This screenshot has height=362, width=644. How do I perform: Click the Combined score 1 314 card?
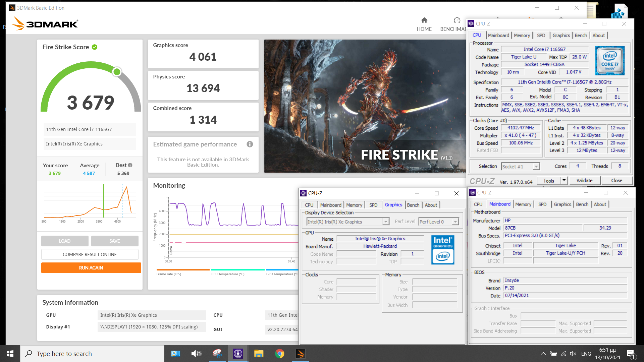pyautogui.click(x=203, y=117)
